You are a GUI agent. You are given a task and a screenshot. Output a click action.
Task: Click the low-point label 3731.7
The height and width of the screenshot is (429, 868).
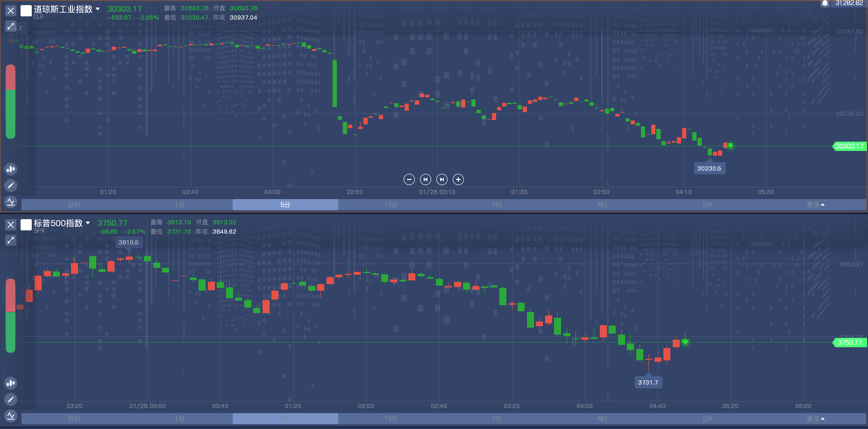tap(648, 382)
